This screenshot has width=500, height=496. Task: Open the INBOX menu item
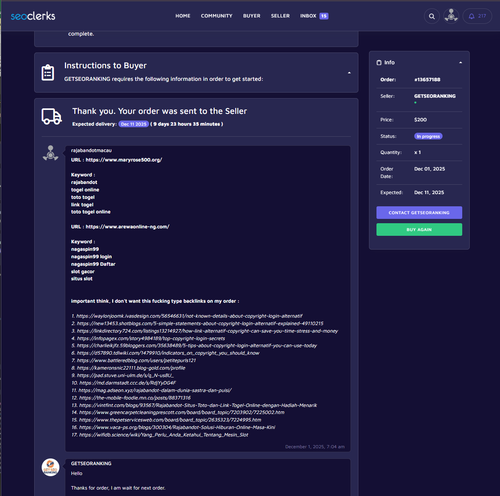tap(308, 16)
